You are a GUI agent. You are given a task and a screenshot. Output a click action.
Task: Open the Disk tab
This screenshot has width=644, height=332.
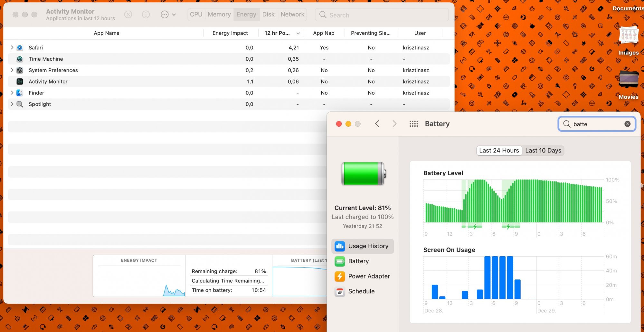click(x=269, y=15)
